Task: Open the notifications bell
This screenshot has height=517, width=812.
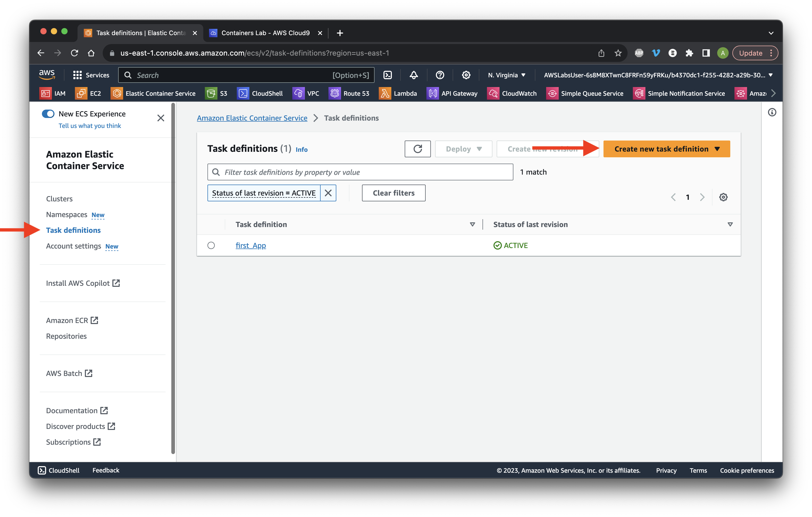Action: tap(414, 75)
